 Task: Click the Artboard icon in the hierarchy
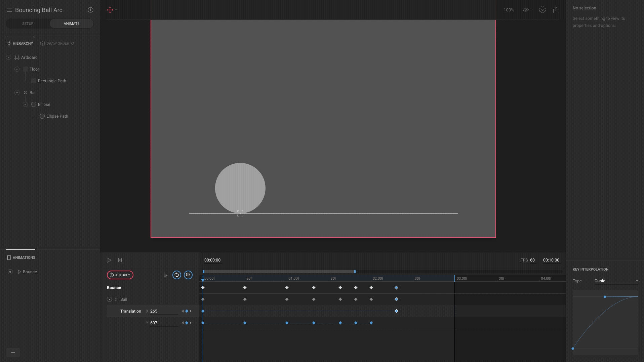coord(17,57)
